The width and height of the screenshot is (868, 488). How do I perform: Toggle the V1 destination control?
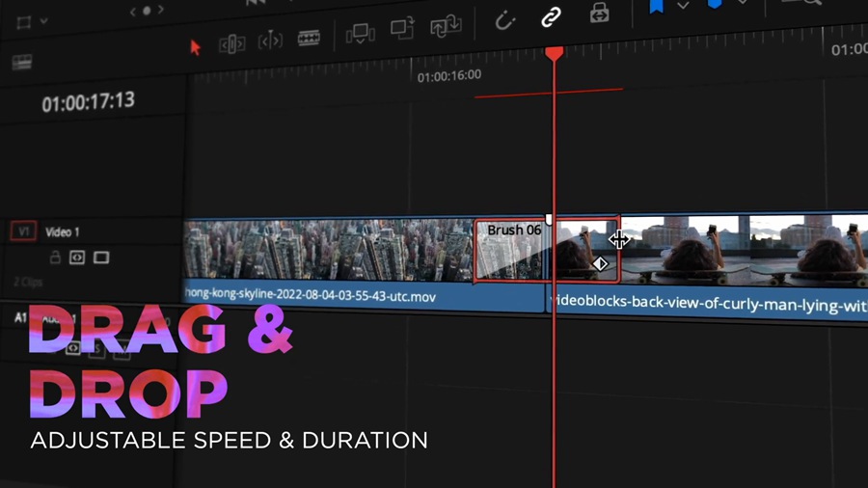tap(23, 231)
